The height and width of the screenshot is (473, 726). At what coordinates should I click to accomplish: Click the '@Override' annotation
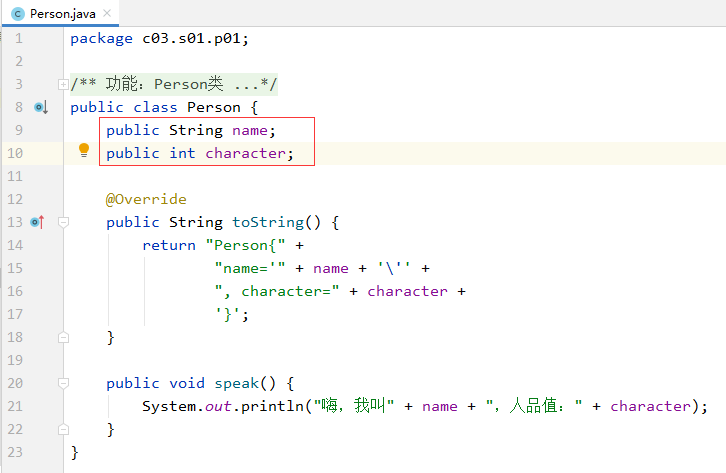[x=146, y=199]
